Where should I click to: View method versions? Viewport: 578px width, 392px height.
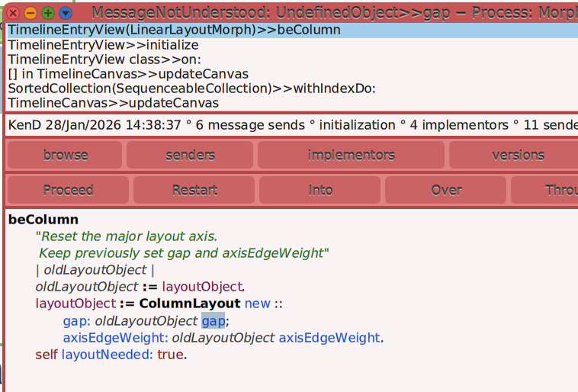coord(518,155)
